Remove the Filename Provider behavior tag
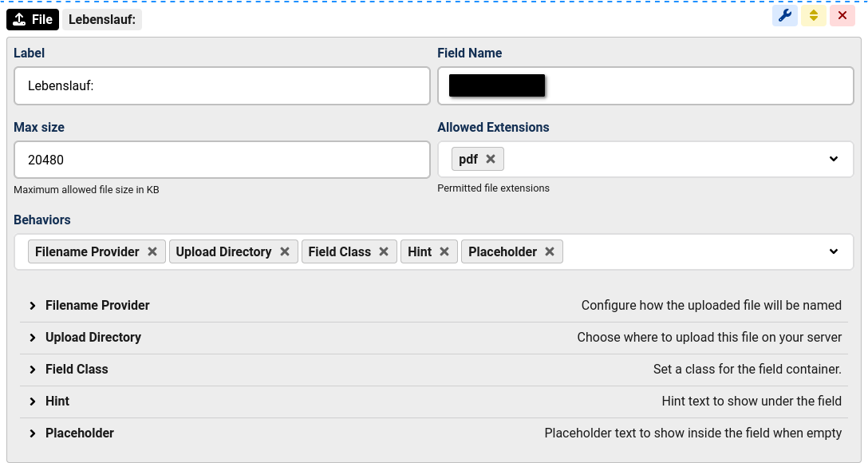This screenshot has height=463, width=868. (152, 251)
